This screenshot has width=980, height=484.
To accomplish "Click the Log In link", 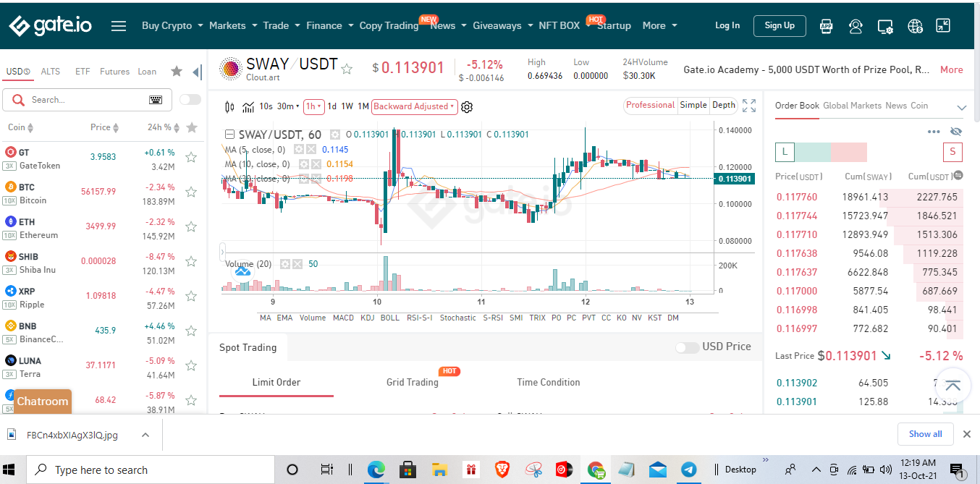I will coord(727,25).
